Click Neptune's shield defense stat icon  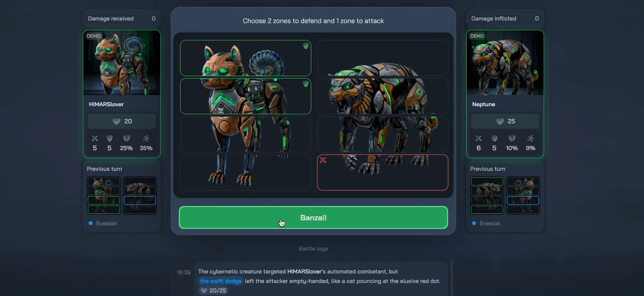pos(494,138)
